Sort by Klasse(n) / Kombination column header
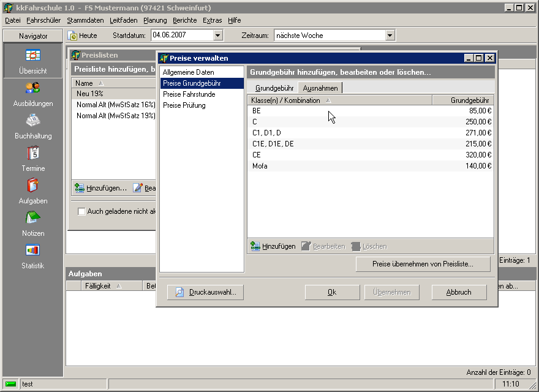This screenshot has width=539, height=392. [x=339, y=100]
